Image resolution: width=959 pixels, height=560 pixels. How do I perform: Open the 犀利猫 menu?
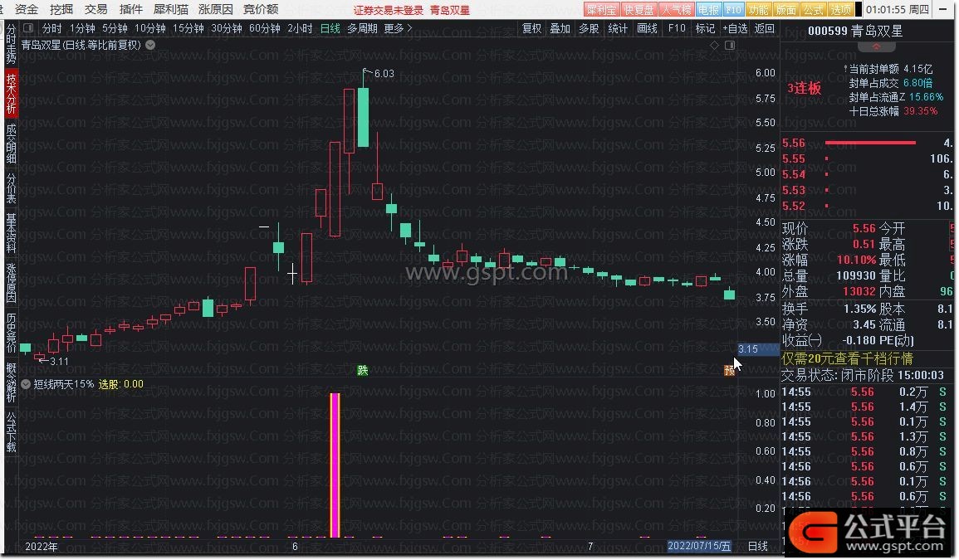171,9
